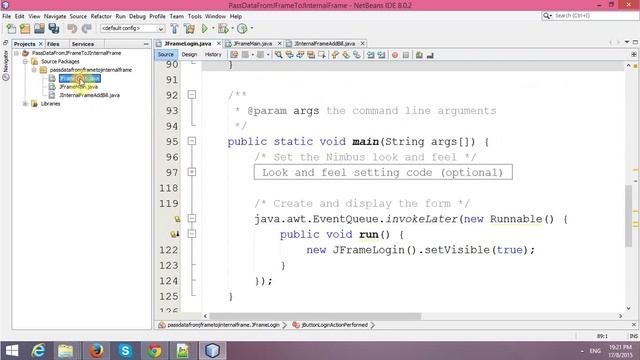The image size is (640, 360).
Task: Click the Uncomment code icon in editor toolbar
Action: [x=430, y=55]
